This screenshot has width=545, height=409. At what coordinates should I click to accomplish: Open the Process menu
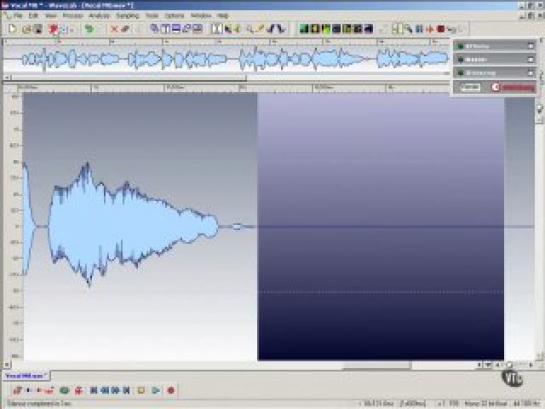click(x=73, y=16)
